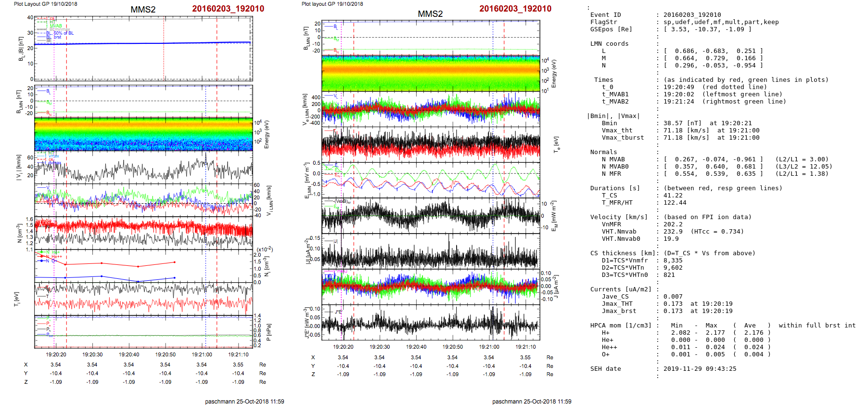The height and width of the screenshot is (405, 868).
Task: Click the 19:20:20 time tick on left plot
Action: coord(56,354)
